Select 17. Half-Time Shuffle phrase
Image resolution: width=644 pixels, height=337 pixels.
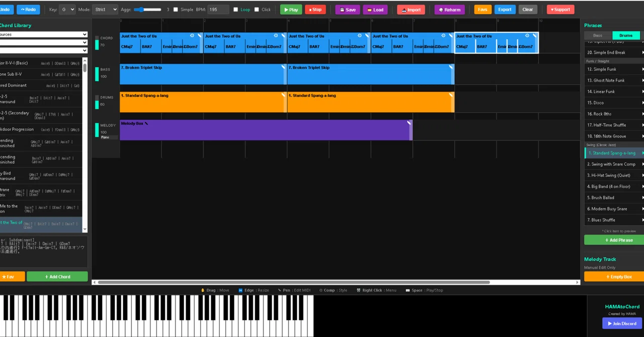tap(614, 125)
